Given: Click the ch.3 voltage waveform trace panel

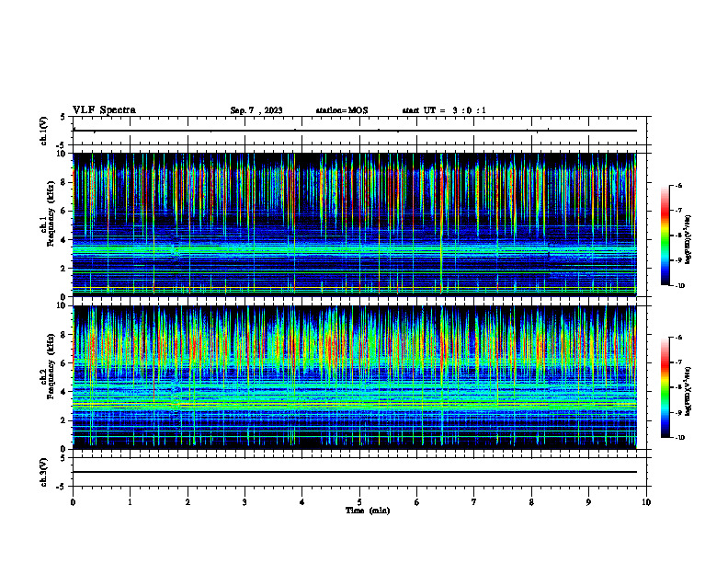Looking at the screenshot, I should (x=359, y=472).
